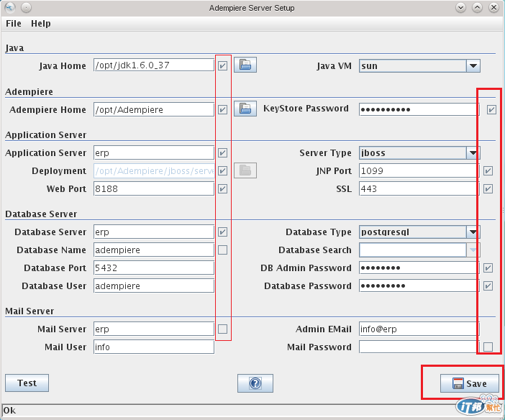The width and height of the screenshot is (505, 420).
Task: Toggle the SSL checkbox
Action: click(488, 188)
